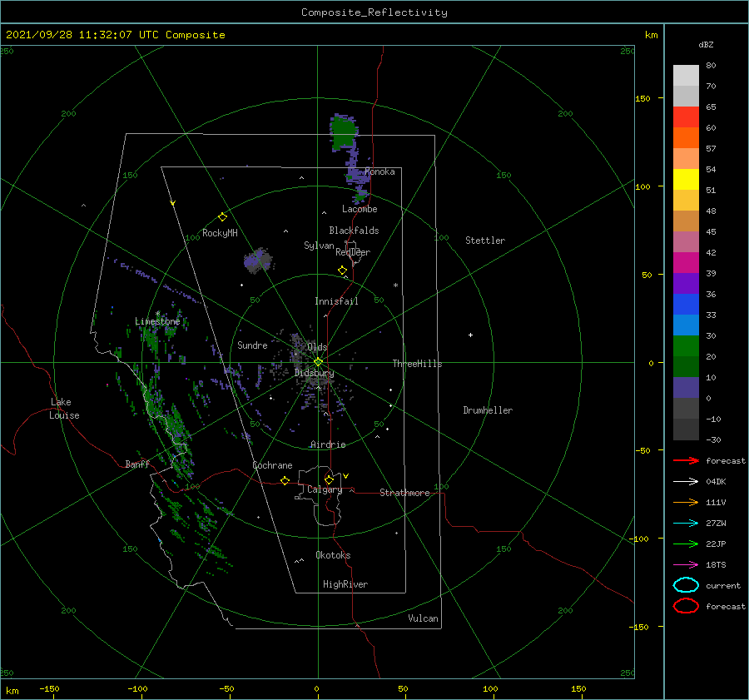749x700 pixels.
Task: Click the Strathmore label
Action: [x=404, y=493]
